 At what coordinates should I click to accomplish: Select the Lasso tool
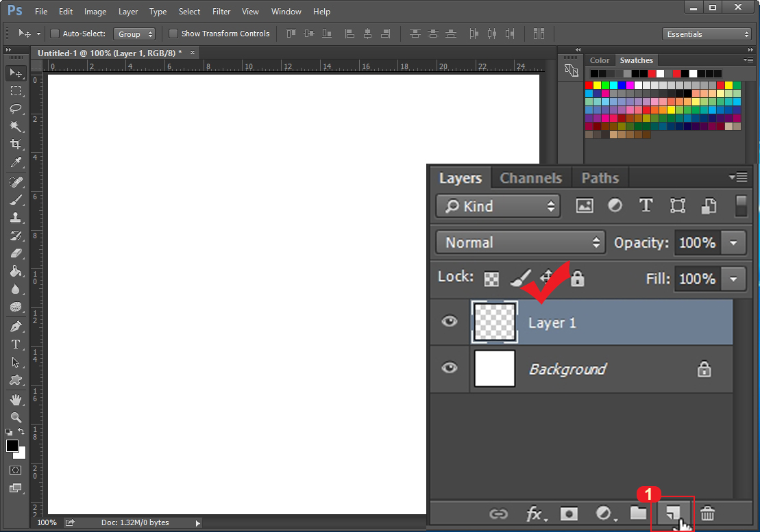tap(16, 108)
